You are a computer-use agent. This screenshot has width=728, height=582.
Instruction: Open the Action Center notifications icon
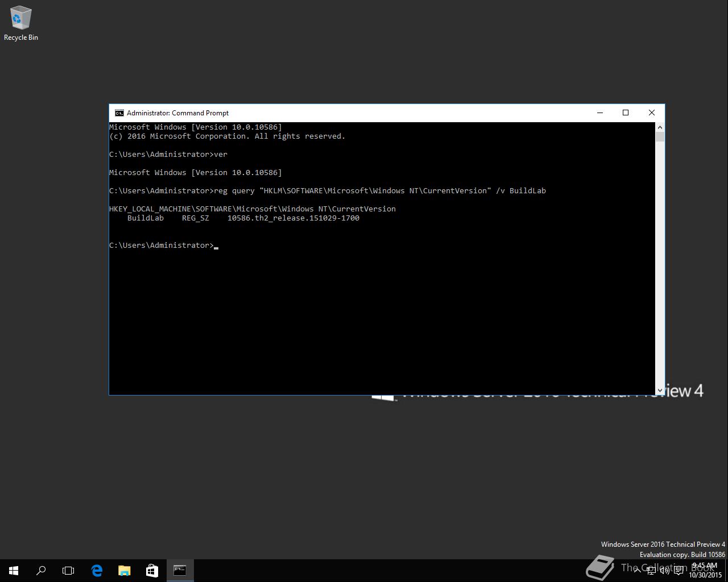pos(679,571)
